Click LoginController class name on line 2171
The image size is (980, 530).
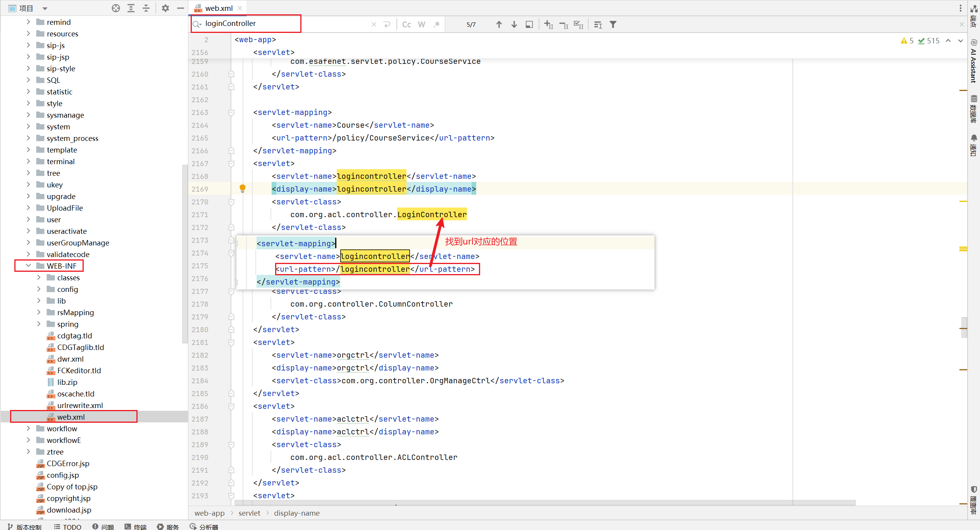pos(432,214)
